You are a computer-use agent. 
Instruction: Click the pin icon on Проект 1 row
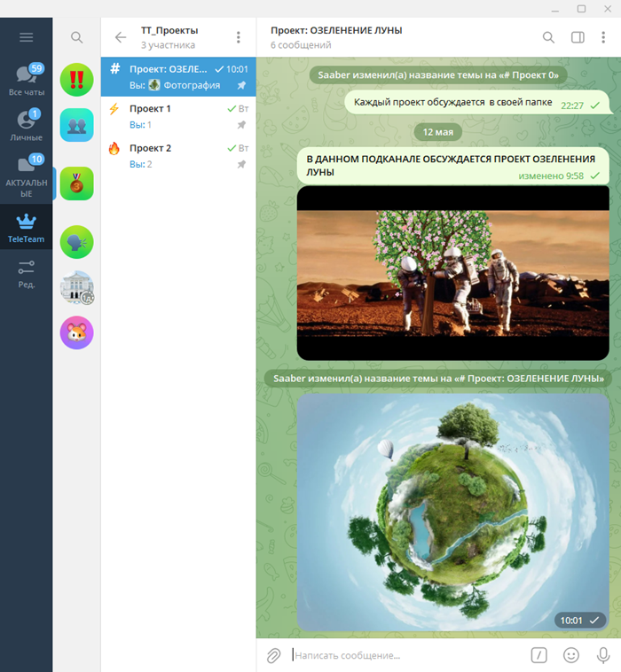pos(242,125)
